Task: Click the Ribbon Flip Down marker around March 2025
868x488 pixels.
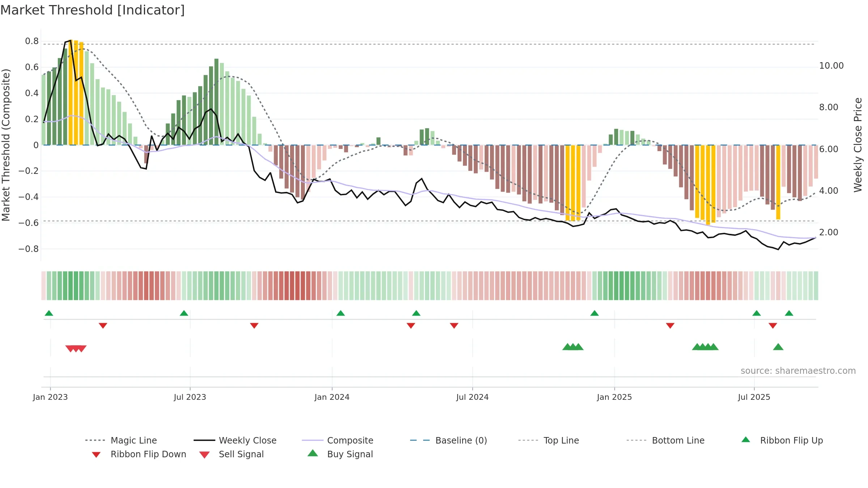Action: tap(670, 326)
